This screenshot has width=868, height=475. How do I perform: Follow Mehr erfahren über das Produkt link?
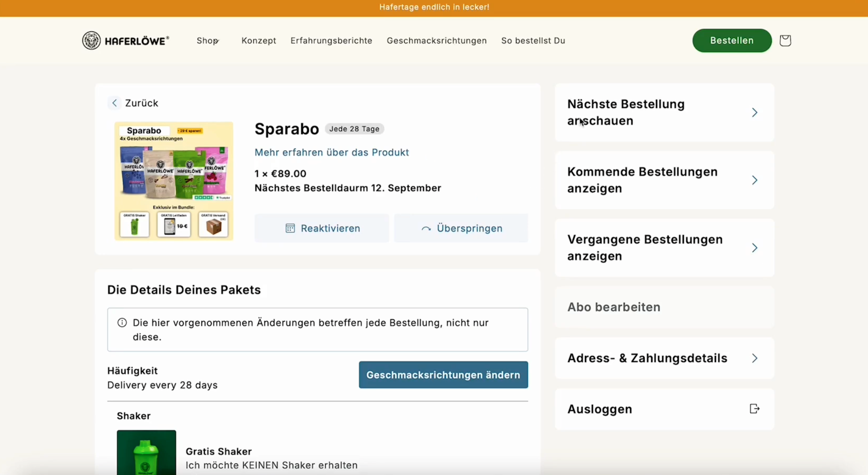pyautogui.click(x=332, y=153)
